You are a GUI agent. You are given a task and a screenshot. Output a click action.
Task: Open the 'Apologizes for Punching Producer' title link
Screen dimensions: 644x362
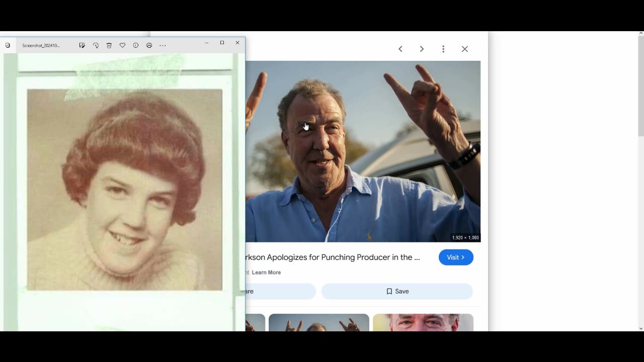[333, 257]
